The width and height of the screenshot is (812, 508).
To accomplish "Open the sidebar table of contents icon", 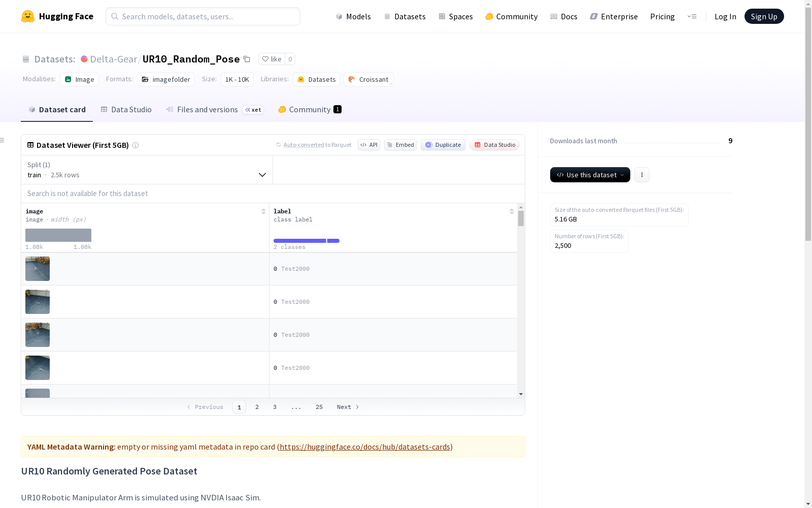I will pos(3,140).
